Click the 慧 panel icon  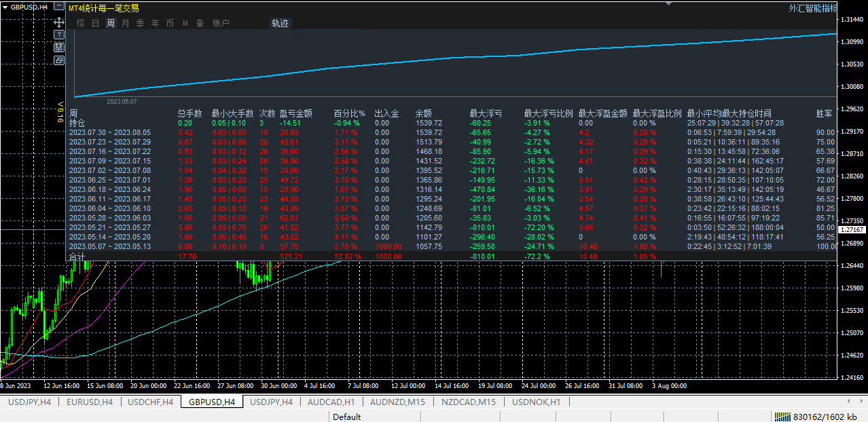point(59,47)
